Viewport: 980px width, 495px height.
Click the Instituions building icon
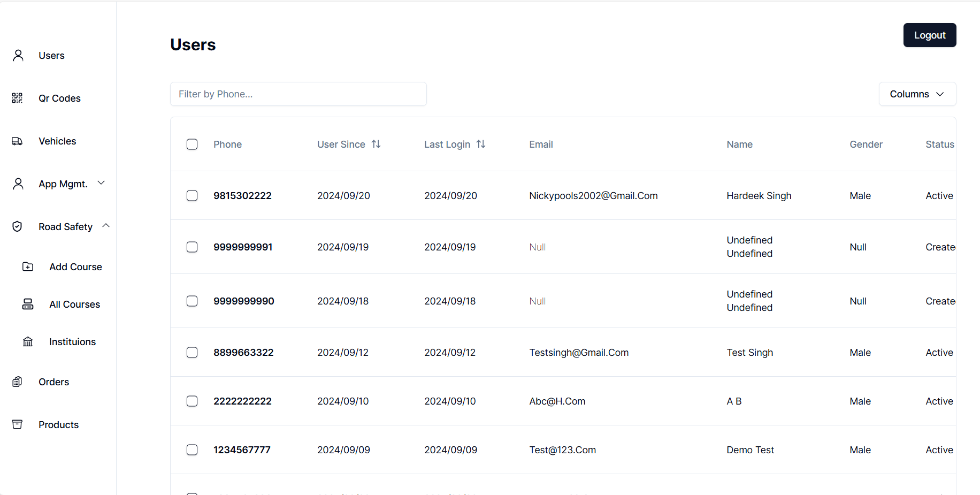tap(28, 341)
